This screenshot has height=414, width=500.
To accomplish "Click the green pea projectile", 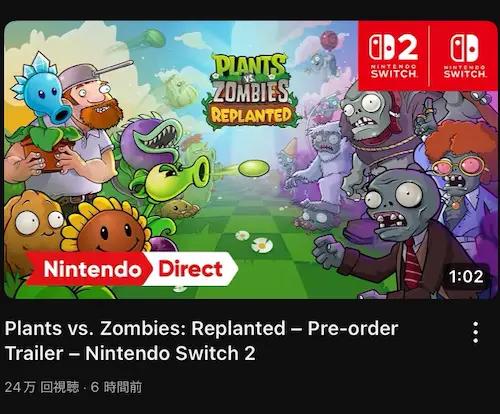I will pos(254,168).
